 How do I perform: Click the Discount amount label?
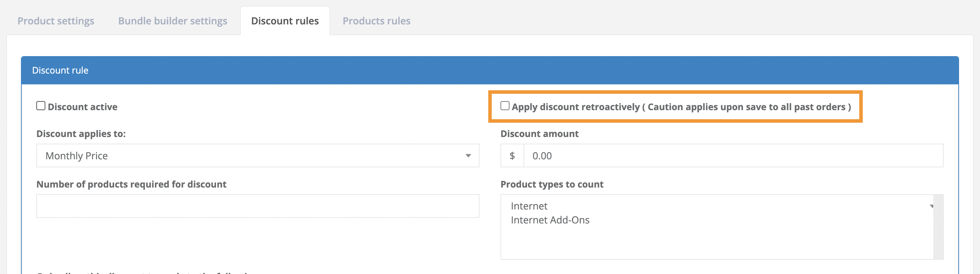pos(539,134)
